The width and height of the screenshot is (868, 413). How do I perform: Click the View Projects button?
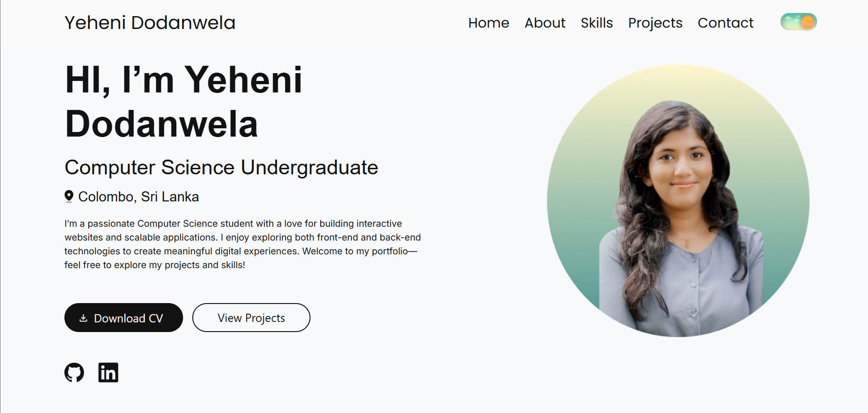pyautogui.click(x=251, y=317)
